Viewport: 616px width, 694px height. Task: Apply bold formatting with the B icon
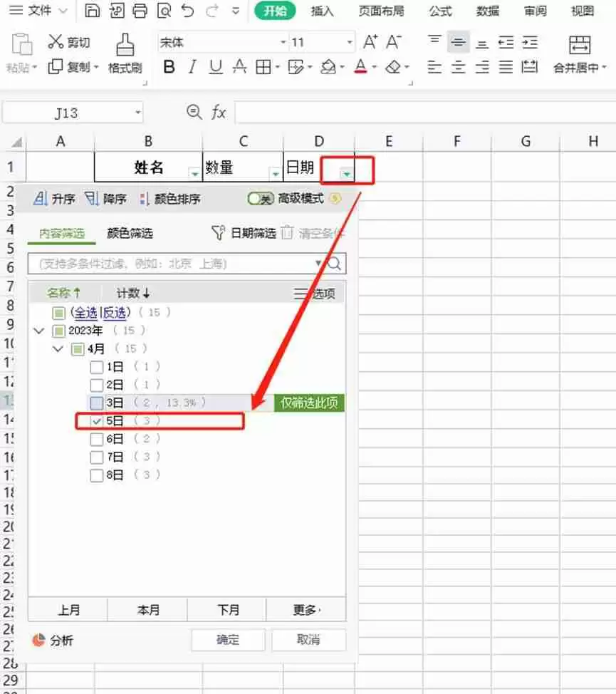[x=169, y=66]
